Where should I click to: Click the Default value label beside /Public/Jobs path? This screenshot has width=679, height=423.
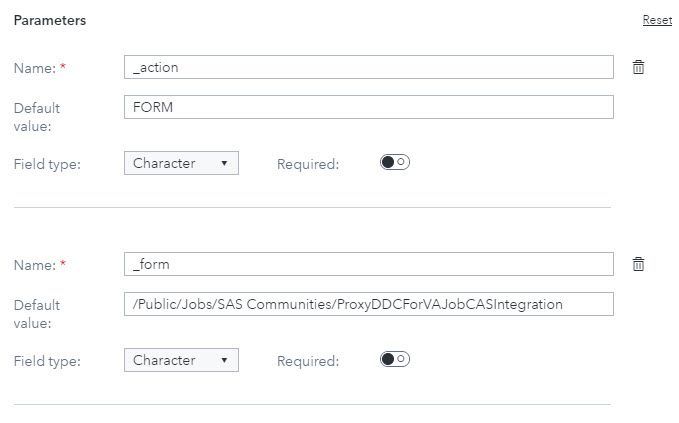[x=37, y=313]
